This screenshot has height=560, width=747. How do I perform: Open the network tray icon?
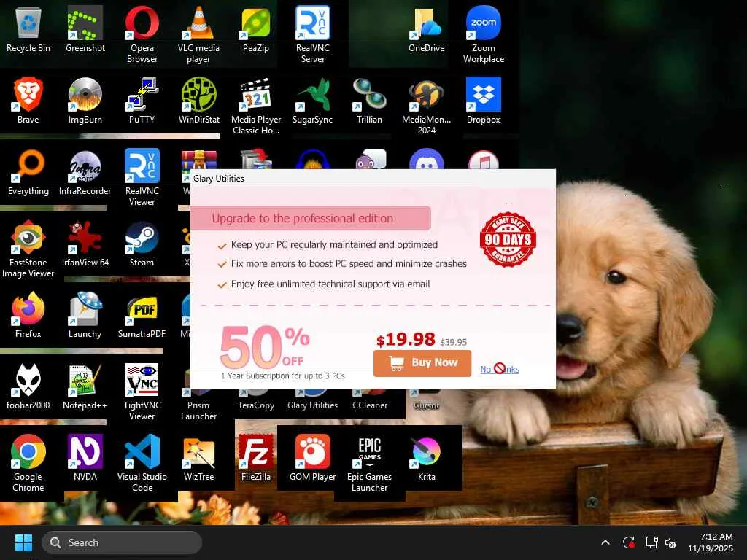click(x=651, y=542)
